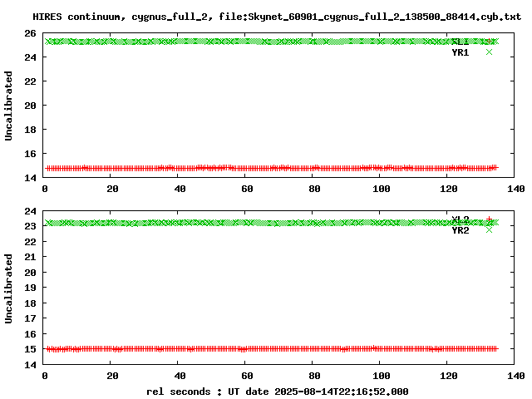The width and height of the screenshot is (532, 399).
Task: Click the red XL2 data trace in bottom plot
Action: click(x=272, y=349)
